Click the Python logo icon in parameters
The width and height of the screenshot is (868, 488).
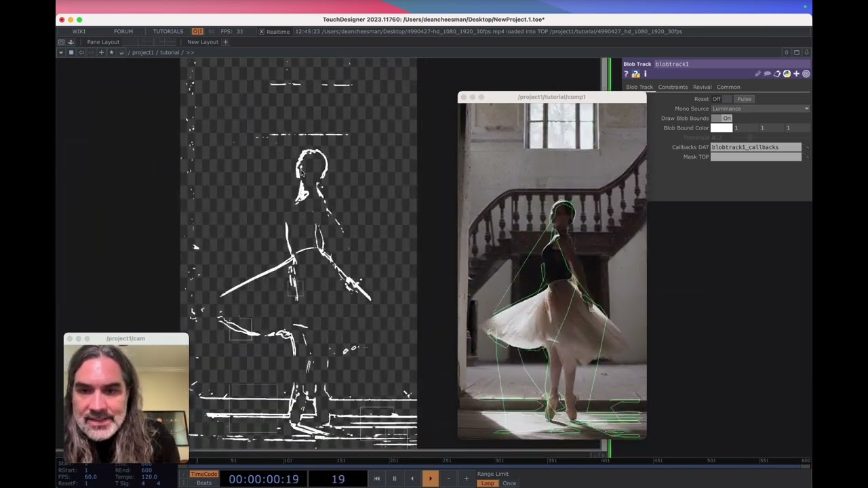click(x=787, y=74)
